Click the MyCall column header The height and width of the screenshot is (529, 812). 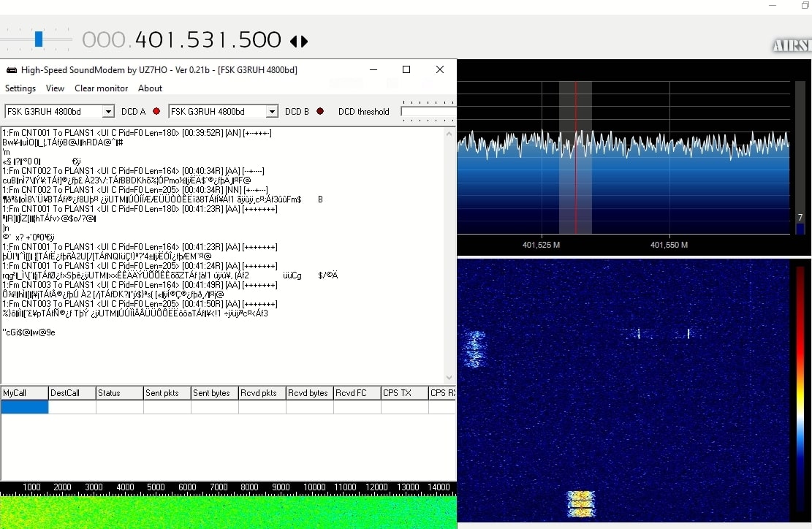pos(24,393)
